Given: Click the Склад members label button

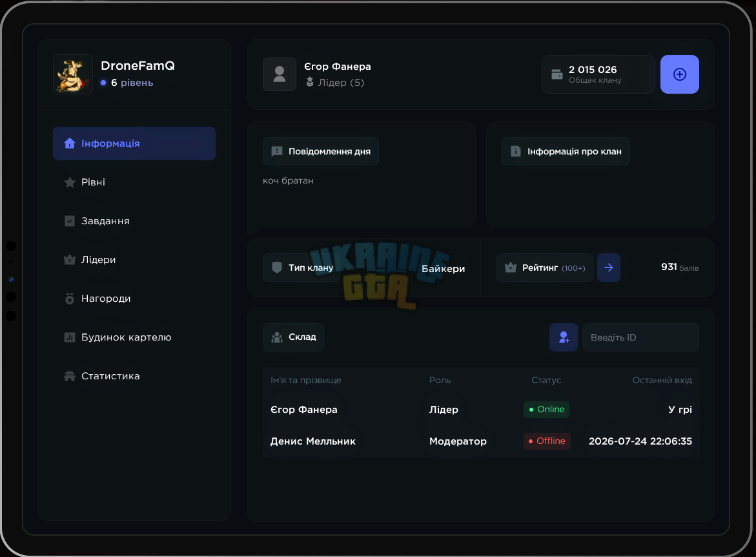Looking at the screenshot, I should coord(293,337).
